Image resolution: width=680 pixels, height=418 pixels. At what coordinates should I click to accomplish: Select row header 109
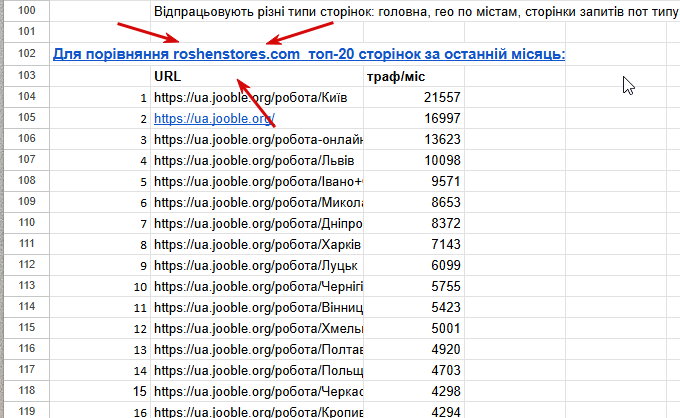[x=26, y=202]
